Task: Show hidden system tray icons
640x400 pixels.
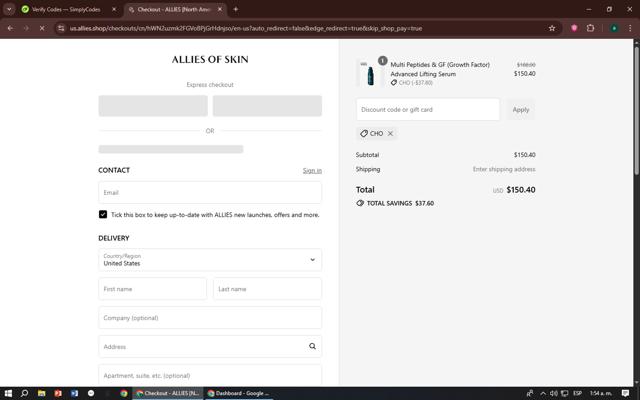Action: pyautogui.click(x=543, y=393)
